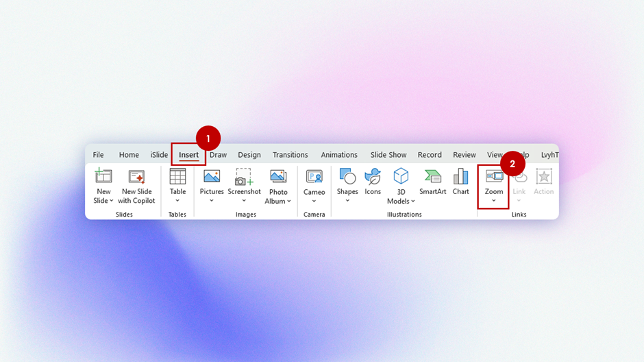Screen dimensions: 644x362
Task: Open the LvyhT tab
Action: [x=550, y=155]
